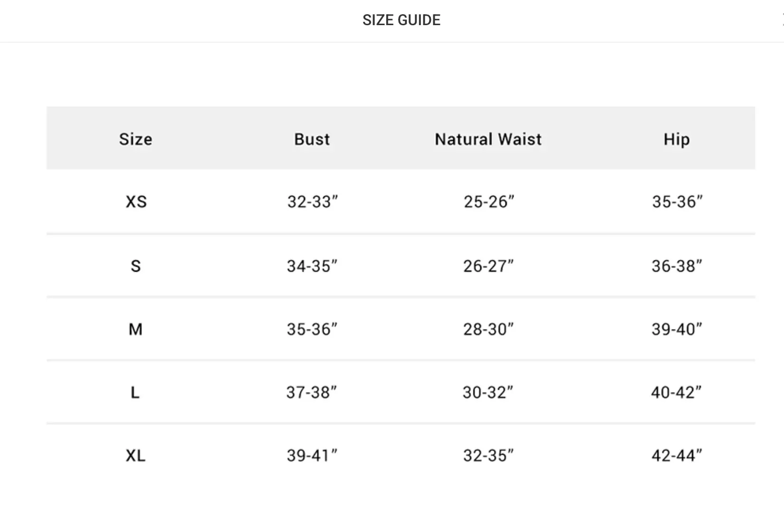Screen dimensions: 784x532
Task: Click the XS size row label
Action: (136, 202)
